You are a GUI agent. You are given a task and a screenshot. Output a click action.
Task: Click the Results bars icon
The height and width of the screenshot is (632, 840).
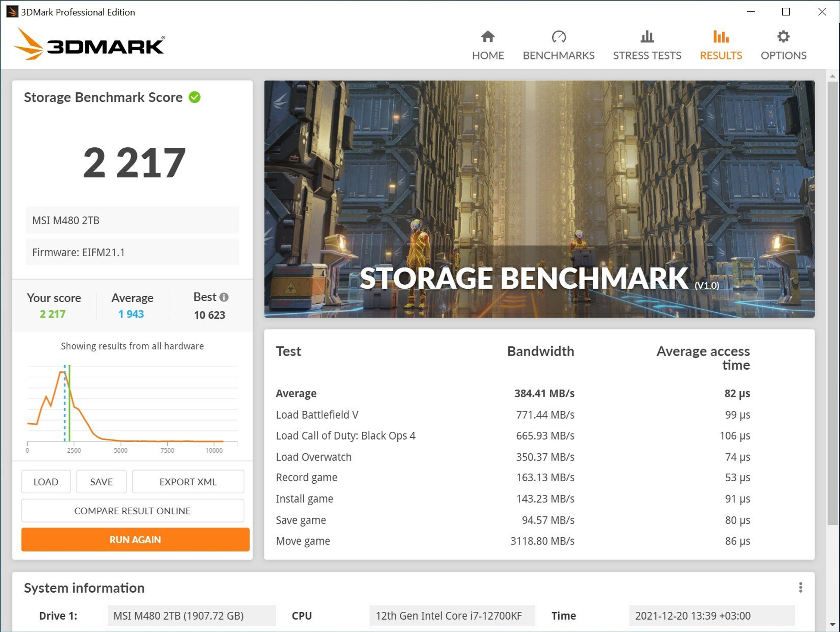coord(721,36)
